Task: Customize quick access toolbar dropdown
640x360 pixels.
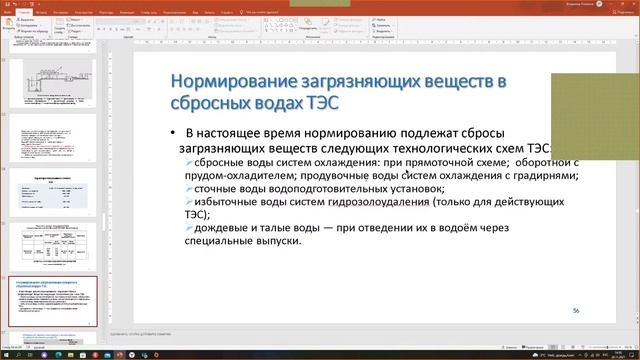Action: pyautogui.click(x=39, y=4)
